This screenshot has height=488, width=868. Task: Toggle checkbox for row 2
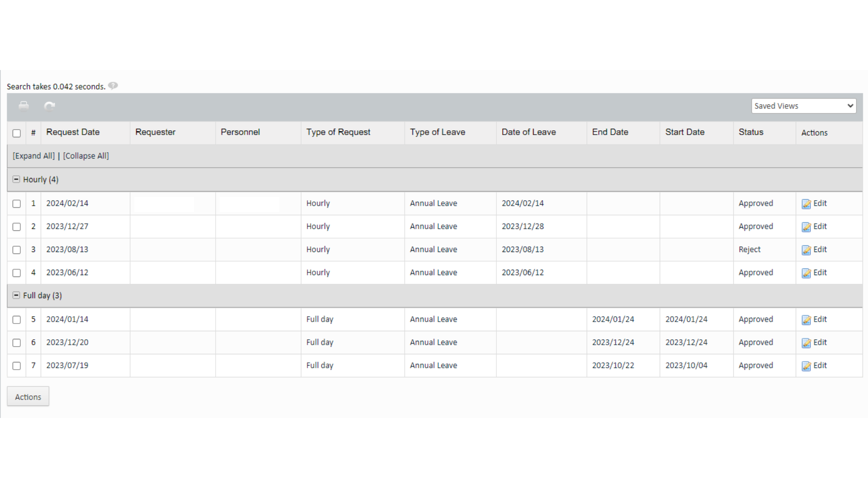pos(16,226)
